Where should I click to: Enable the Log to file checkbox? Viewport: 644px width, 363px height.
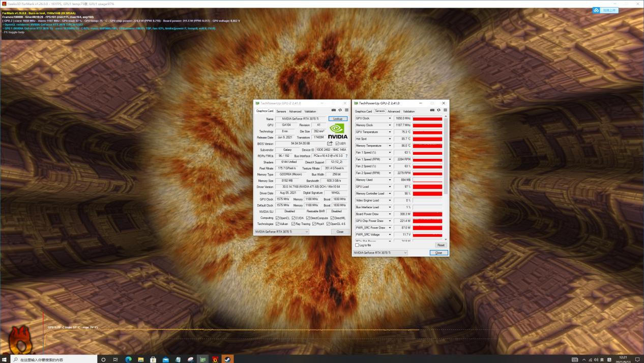[356, 245]
